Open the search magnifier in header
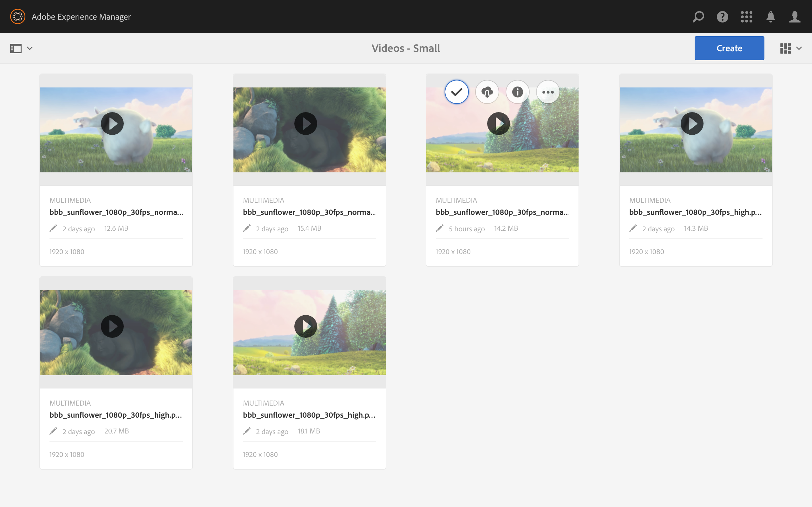 point(698,16)
